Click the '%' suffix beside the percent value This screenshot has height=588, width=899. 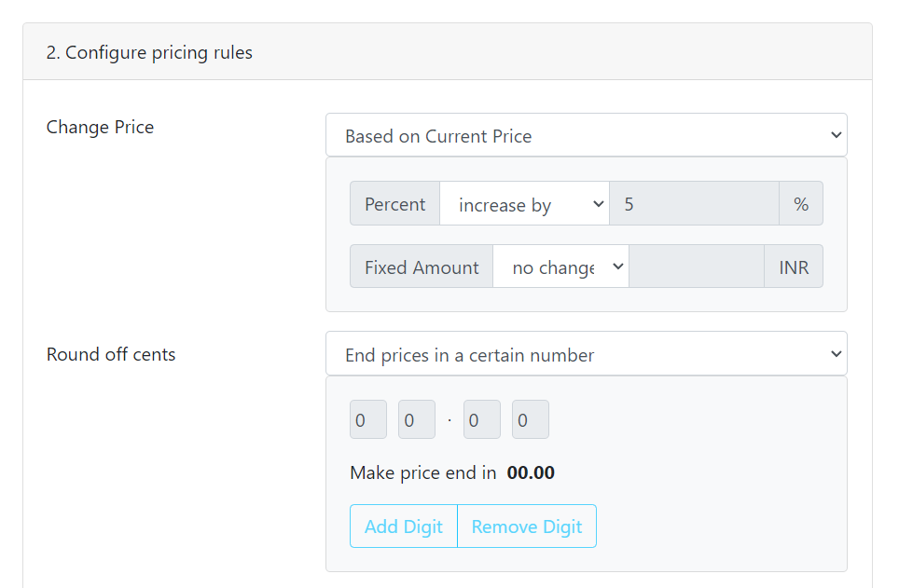tap(801, 205)
